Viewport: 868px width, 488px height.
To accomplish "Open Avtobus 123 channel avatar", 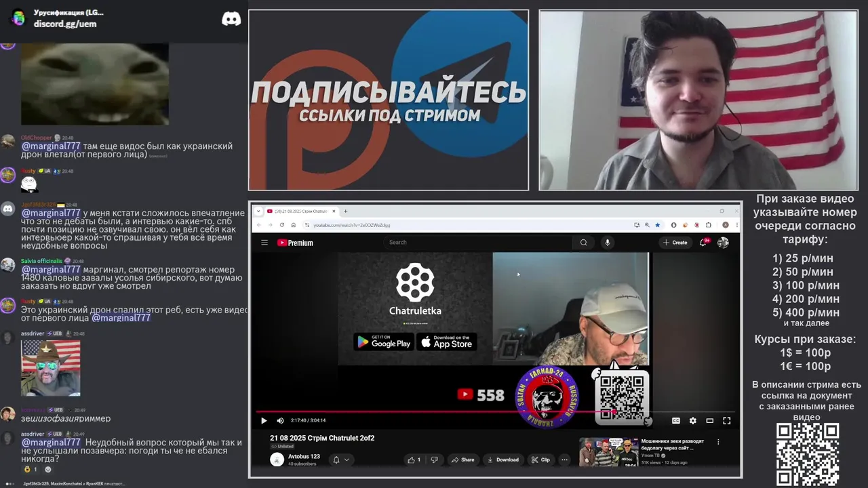I will click(x=277, y=460).
